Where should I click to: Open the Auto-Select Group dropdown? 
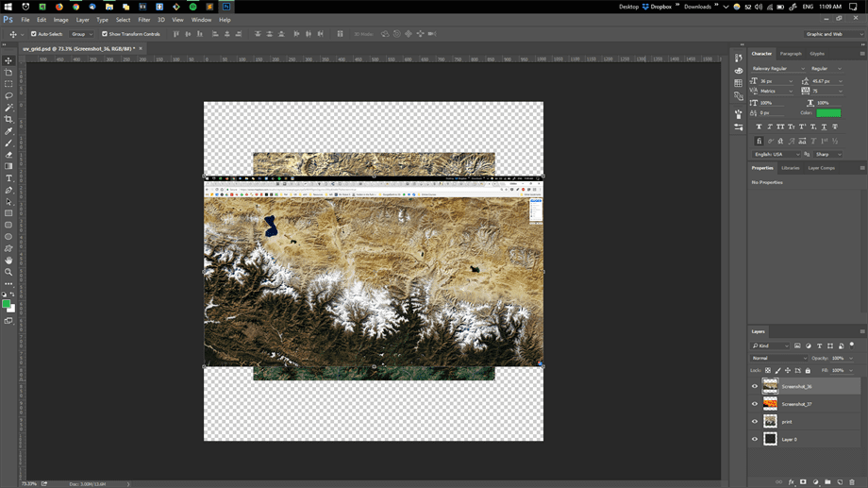[x=82, y=34]
